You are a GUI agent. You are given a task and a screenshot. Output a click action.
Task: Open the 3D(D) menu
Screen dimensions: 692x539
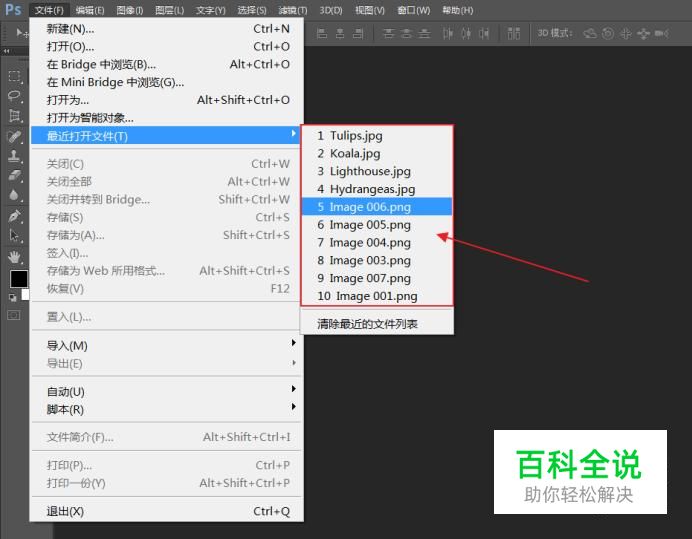coord(331,10)
